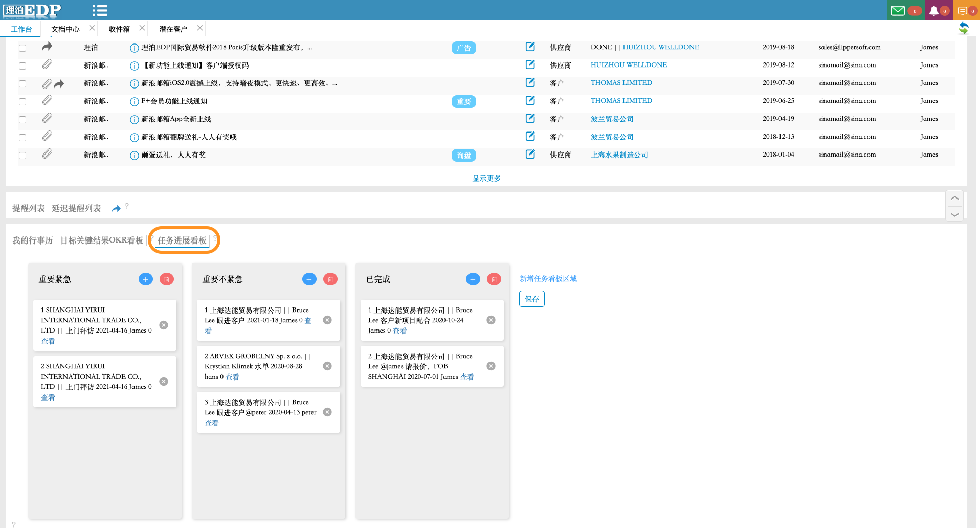Viewport: 980px width, 528px height.
Task: Open the 目标关键结果OKR看板 tab
Action: 102,240
